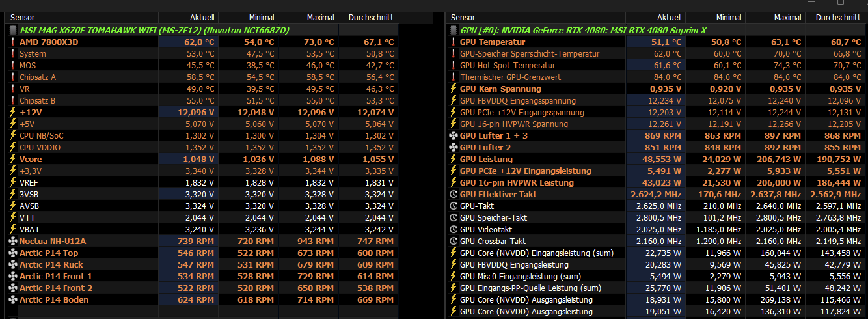Click the lightning bolt icon next to VBAT

(12, 229)
